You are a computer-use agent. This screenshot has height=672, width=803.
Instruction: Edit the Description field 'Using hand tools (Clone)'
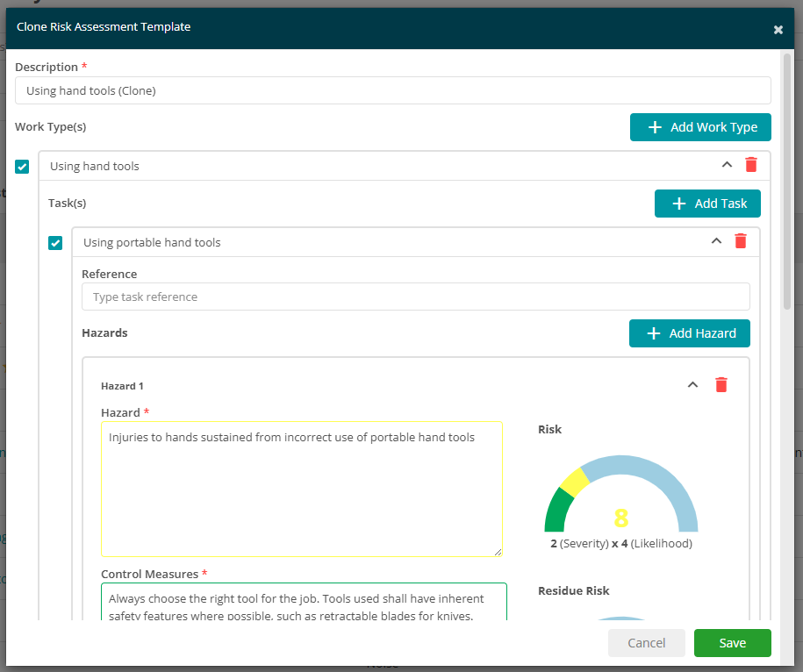pos(393,90)
